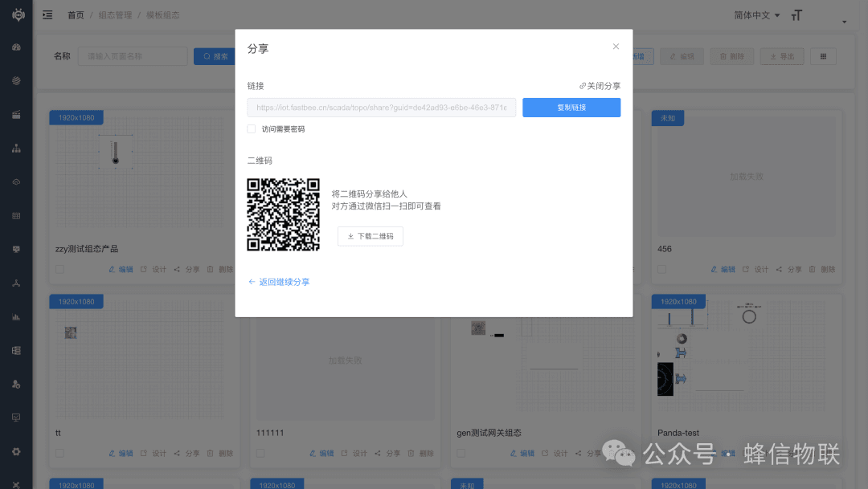Viewport: 868px width, 489px height.
Task: Click the 关闭分享 link
Action: [x=600, y=86]
